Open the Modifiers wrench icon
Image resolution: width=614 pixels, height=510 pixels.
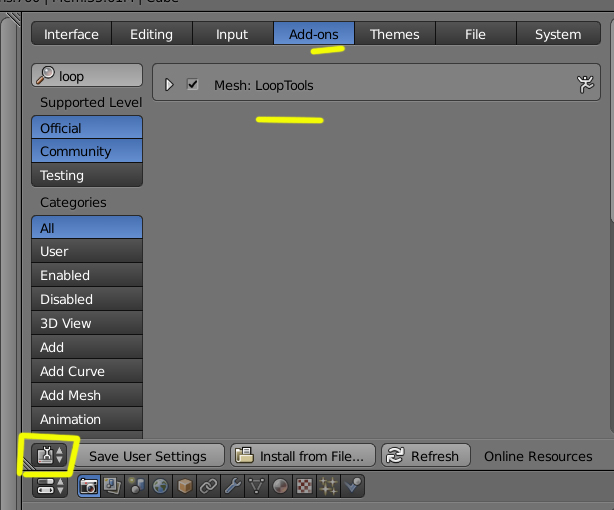point(233,486)
